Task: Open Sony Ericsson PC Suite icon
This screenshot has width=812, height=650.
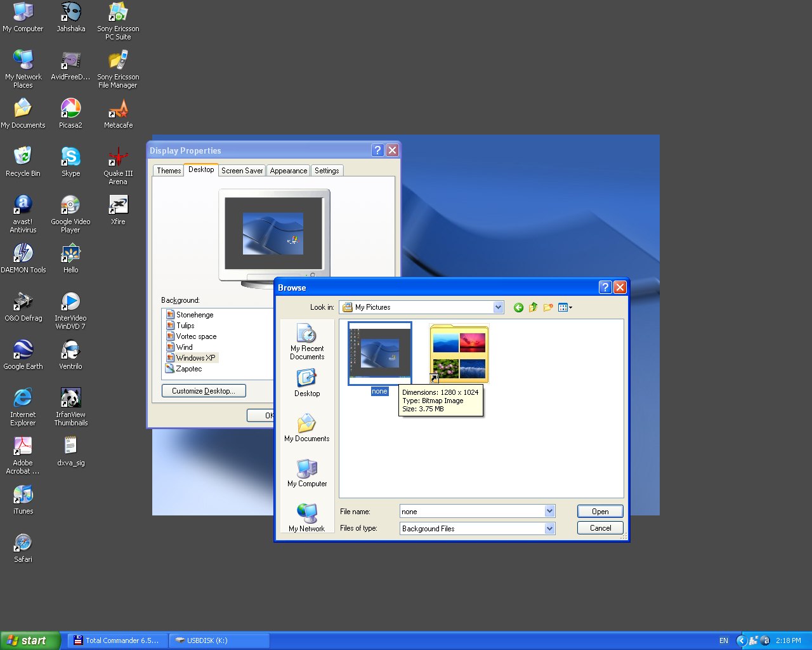Action: 118,21
